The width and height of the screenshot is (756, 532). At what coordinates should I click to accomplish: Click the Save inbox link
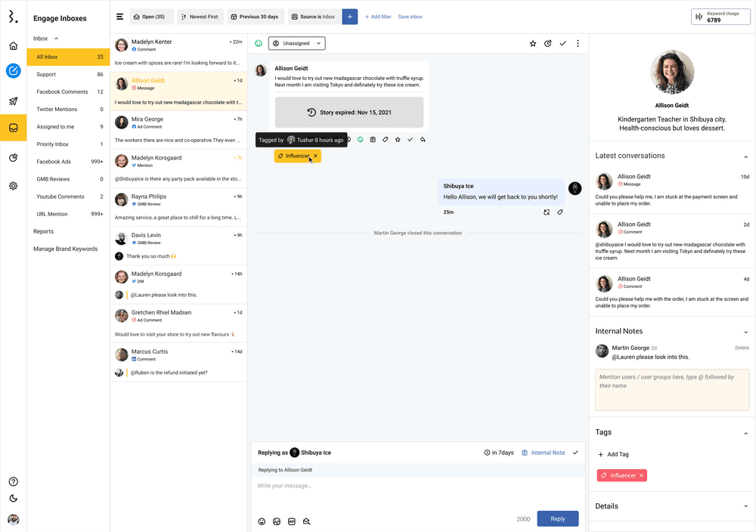[x=410, y=17]
